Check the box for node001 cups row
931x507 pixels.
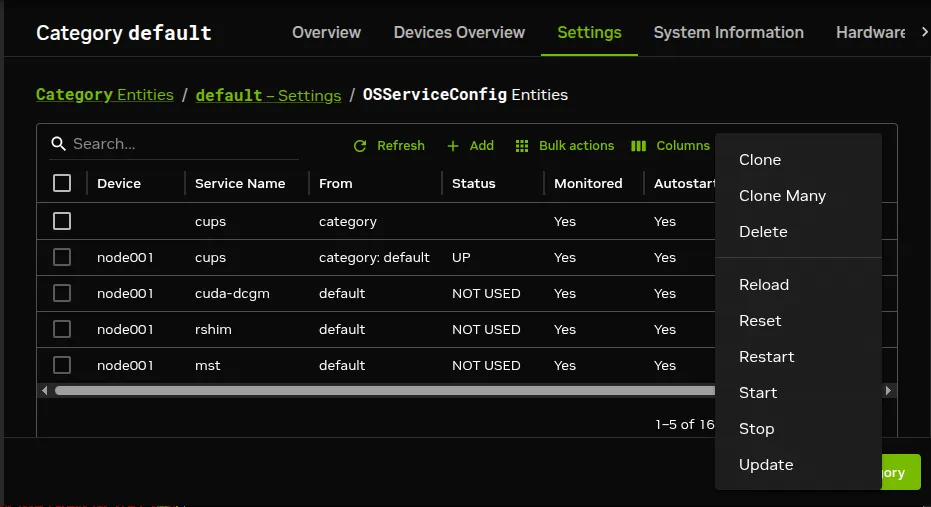(x=62, y=257)
